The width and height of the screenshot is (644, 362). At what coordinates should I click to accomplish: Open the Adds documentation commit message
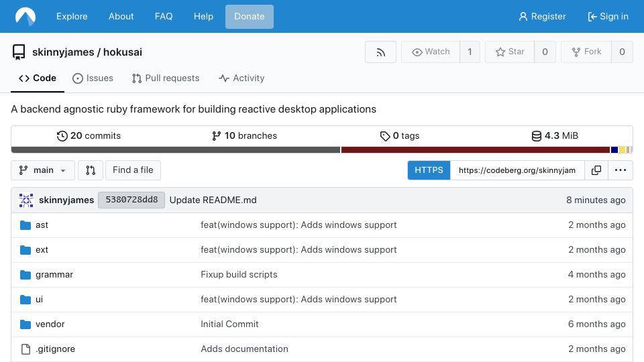click(244, 349)
